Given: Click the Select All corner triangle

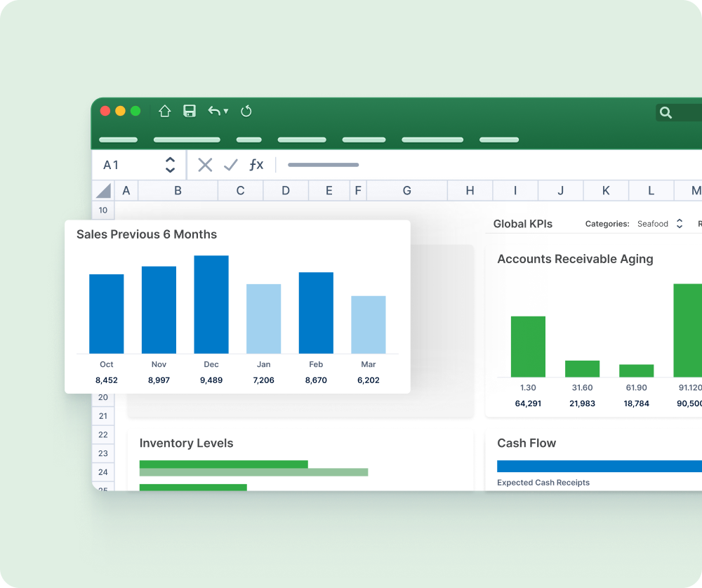Looking at the screenshot, I should tap(102, 190).
